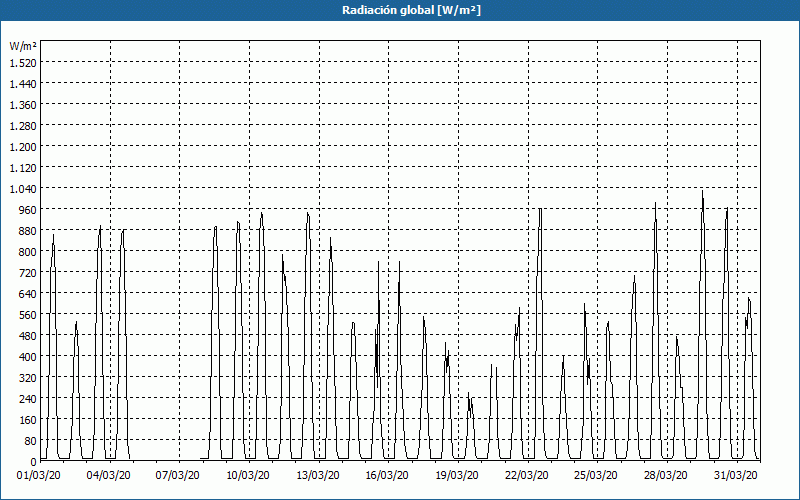Click the 1.040 y-axis value
This screenshot has height=500, width=800.
[23, 188]
